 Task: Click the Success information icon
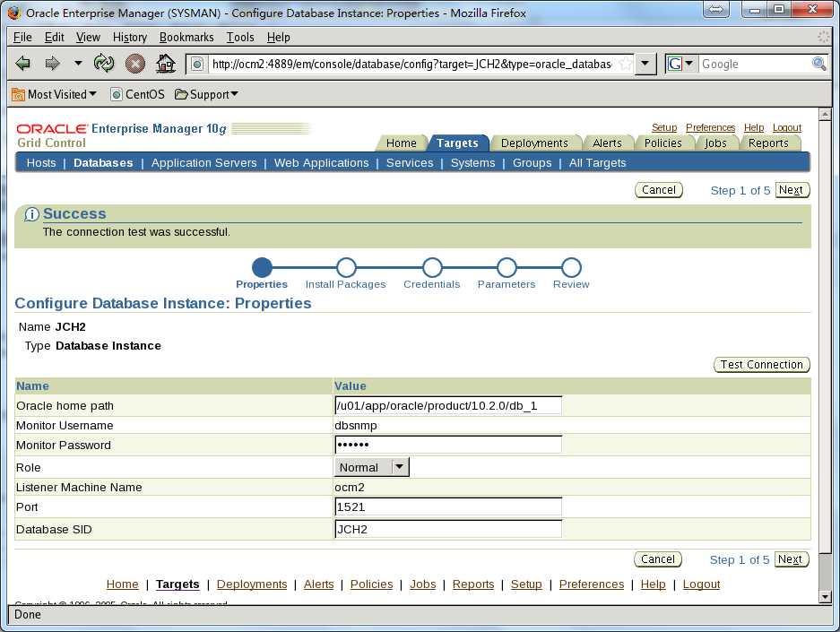click(31, 214)
